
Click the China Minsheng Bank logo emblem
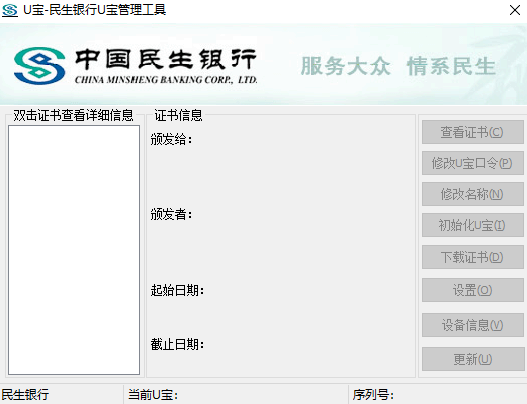point(39,66)
